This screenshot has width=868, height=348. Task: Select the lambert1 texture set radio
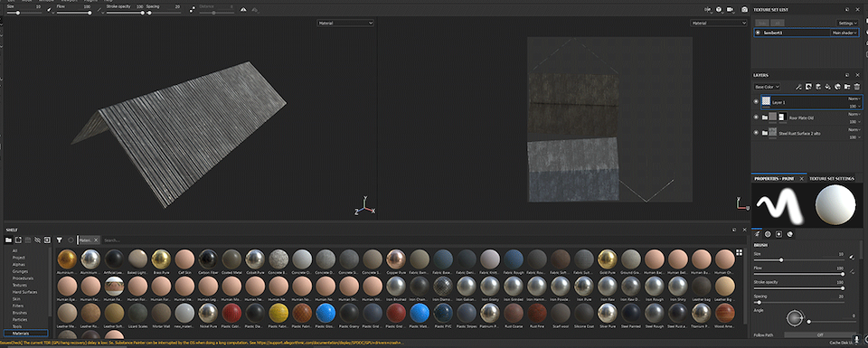click(x=758, y=33)
